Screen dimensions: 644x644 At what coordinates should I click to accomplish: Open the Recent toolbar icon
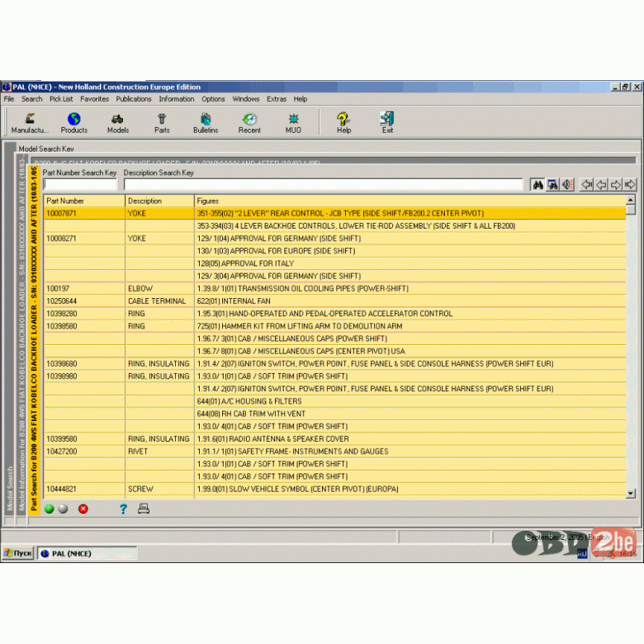pos(249,123)
